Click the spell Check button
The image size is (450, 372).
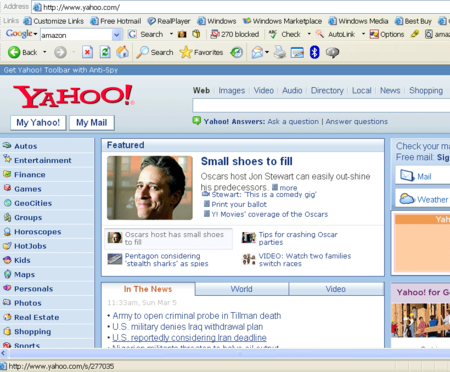pos(285,34)
